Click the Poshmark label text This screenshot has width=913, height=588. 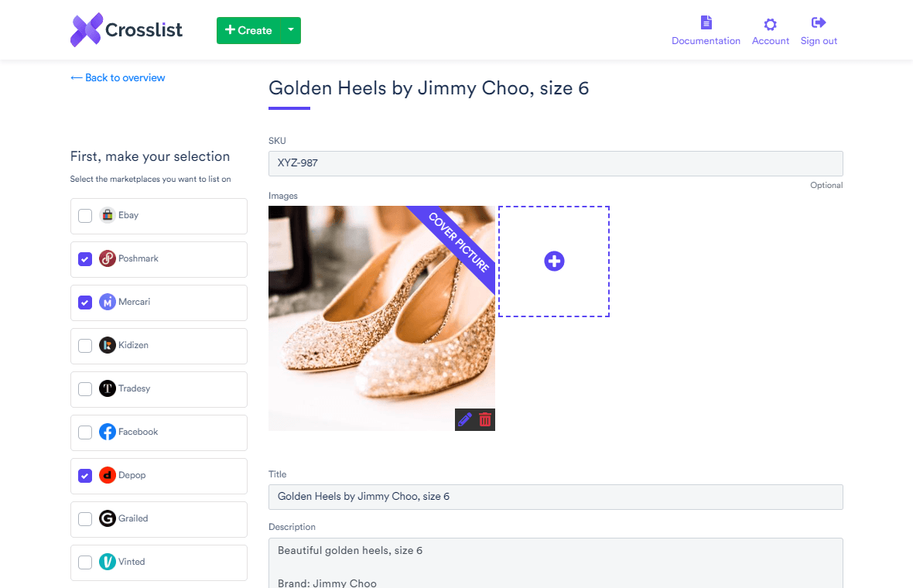pos(138,258)
